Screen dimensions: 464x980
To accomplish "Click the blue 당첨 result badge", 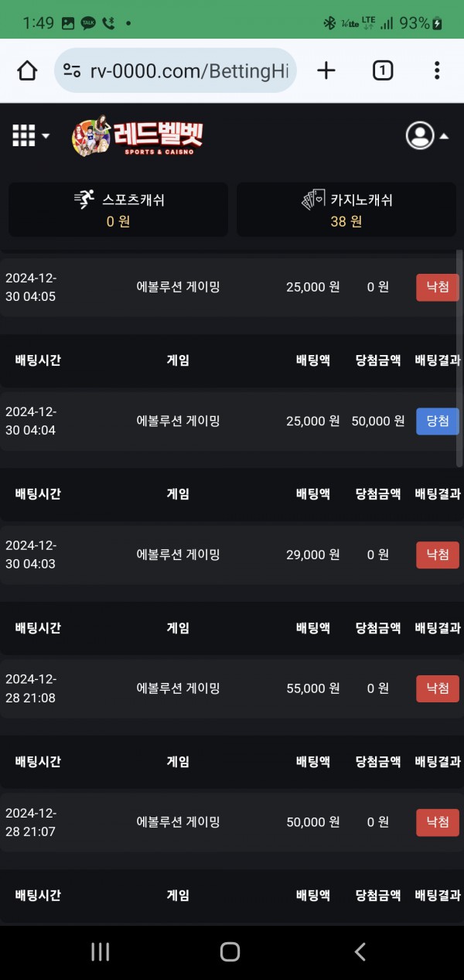I will point(437,421).
